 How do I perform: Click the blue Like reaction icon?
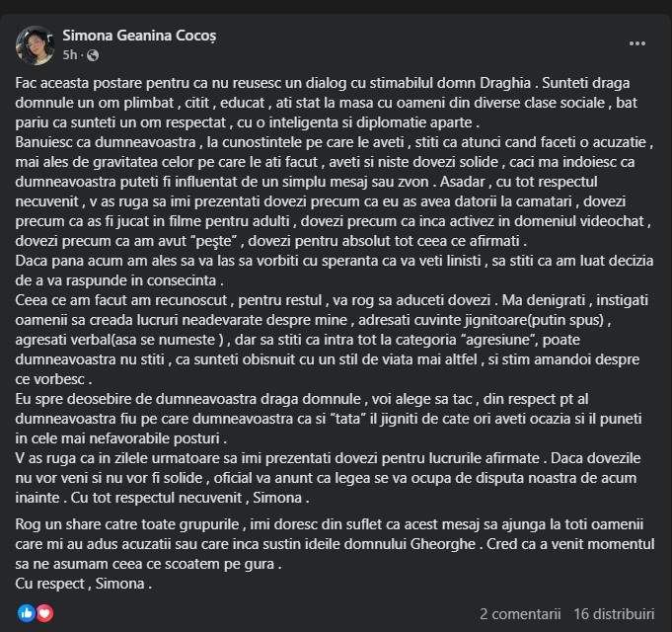point(26,612)
